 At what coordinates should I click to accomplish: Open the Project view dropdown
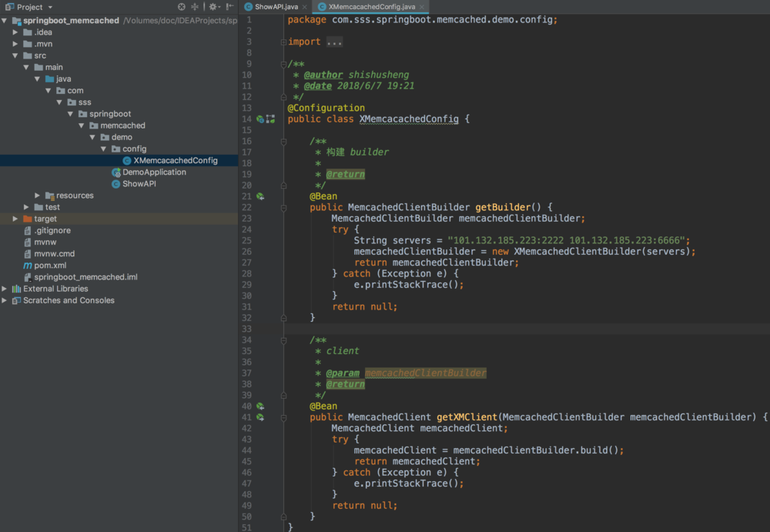click(50, 7)
